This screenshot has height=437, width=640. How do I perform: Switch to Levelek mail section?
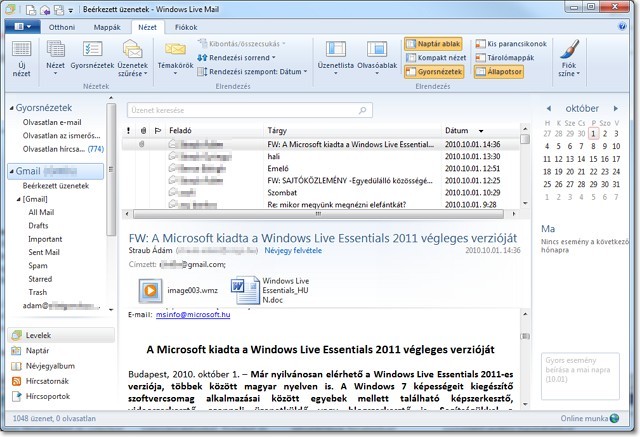(60, 335)
